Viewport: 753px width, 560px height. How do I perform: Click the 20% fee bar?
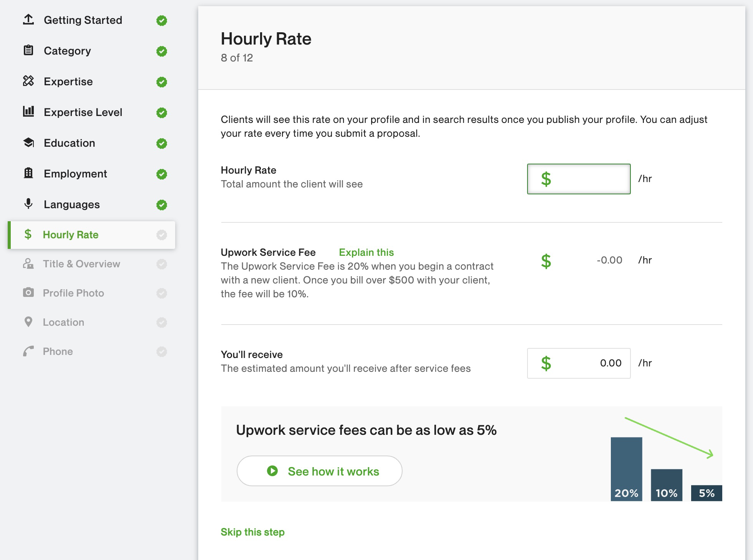pyautogui.click(x=626, y=469)
